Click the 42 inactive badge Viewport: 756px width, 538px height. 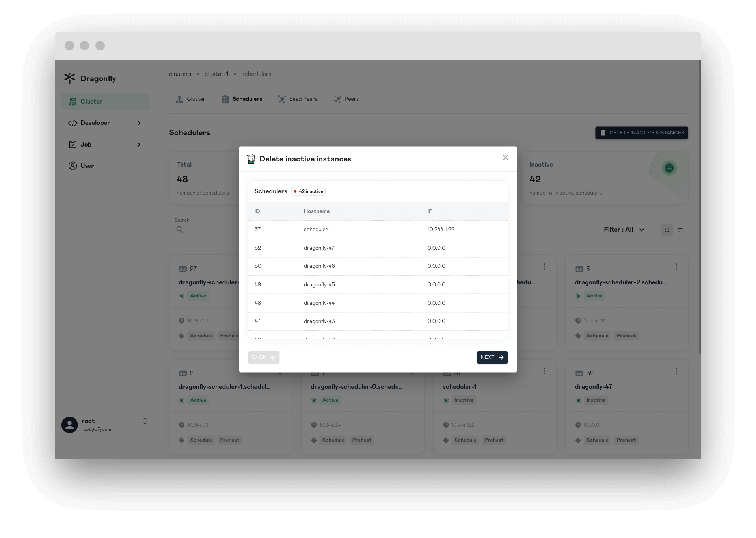pos(308,191)
